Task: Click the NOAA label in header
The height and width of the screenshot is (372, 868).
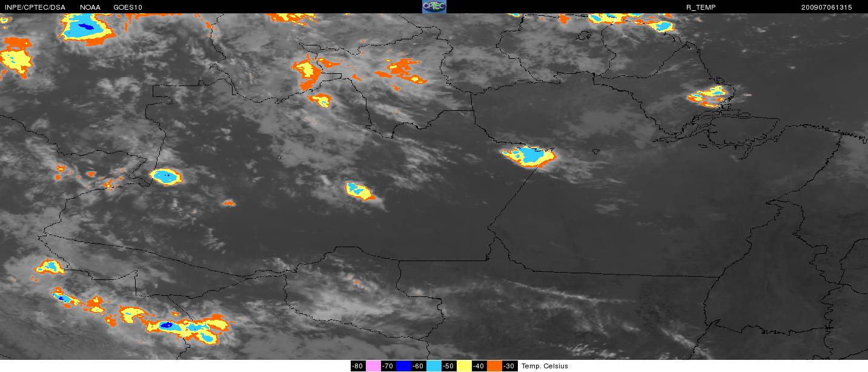Action: pyautogui.click(x=90, y=7)
